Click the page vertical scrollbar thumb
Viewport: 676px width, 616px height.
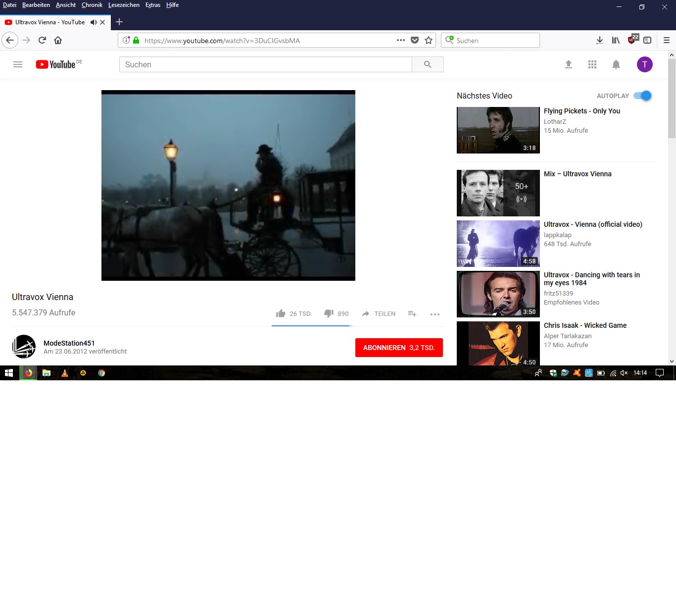click(672, 98)
